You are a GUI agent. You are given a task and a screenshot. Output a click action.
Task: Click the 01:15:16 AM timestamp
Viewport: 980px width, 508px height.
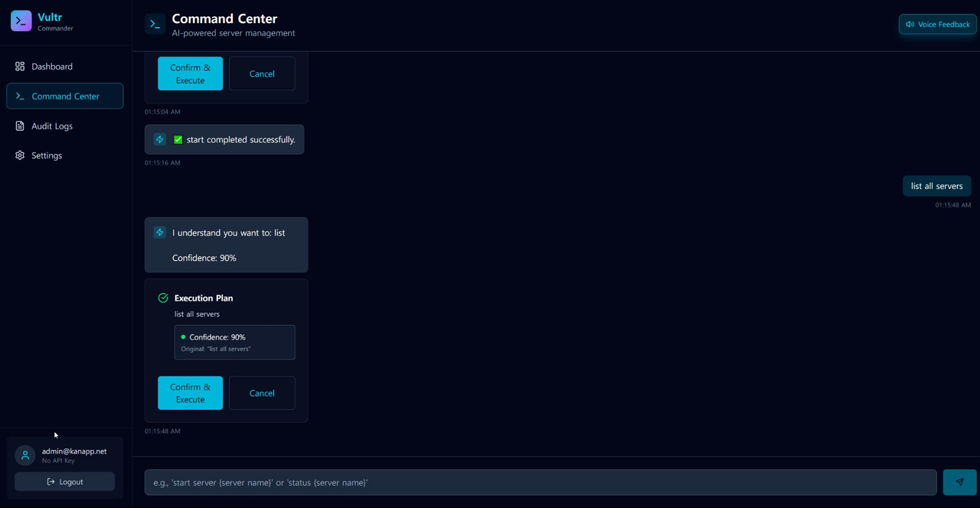click(x=162, y=163)
